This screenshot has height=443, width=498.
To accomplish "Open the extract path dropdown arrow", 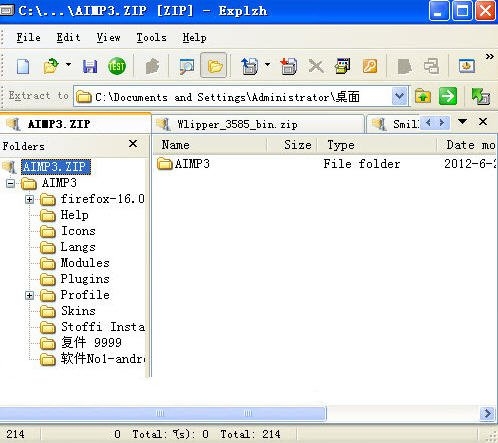I will coord(399,97).
